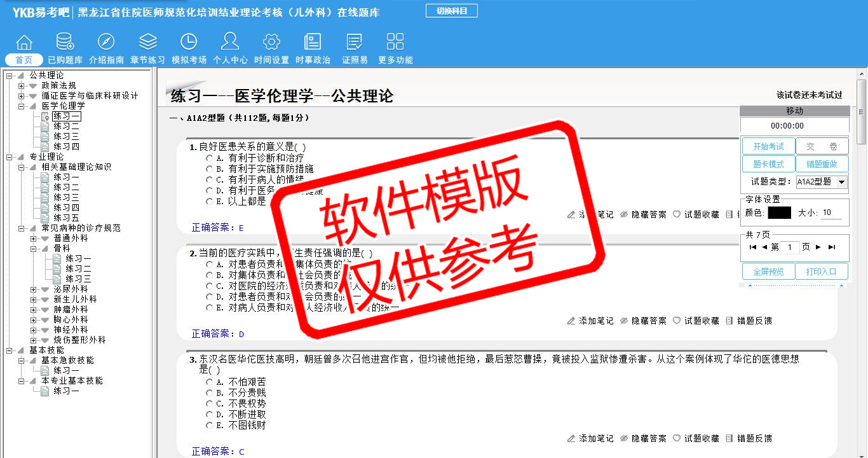Open 练习二 under 医学伦理学
868x458 pixels.
click(x=66, y=127)
